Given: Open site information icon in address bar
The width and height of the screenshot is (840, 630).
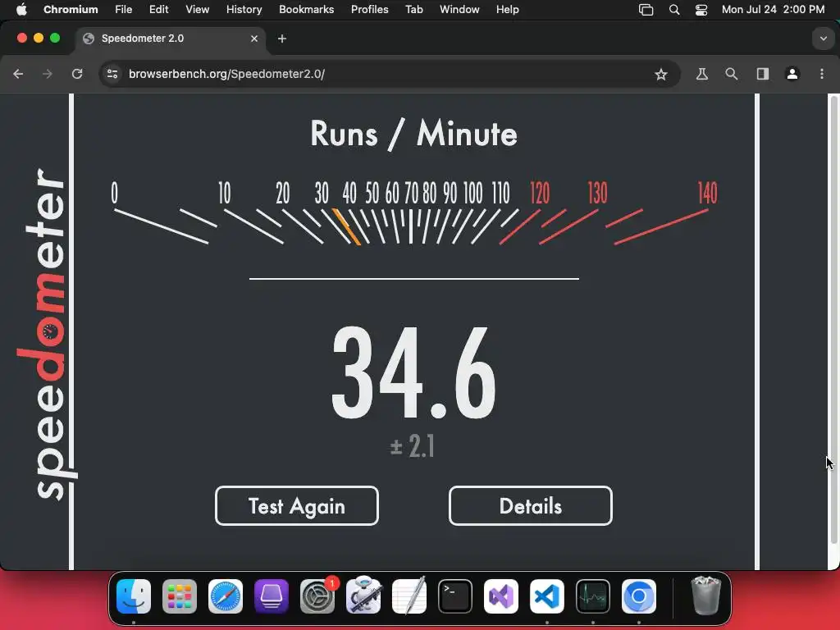Looking at the screenshot, I should [112, 74].
